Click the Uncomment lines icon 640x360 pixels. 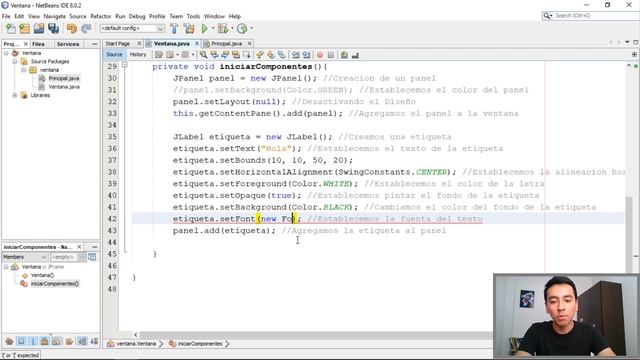(355, 55)
